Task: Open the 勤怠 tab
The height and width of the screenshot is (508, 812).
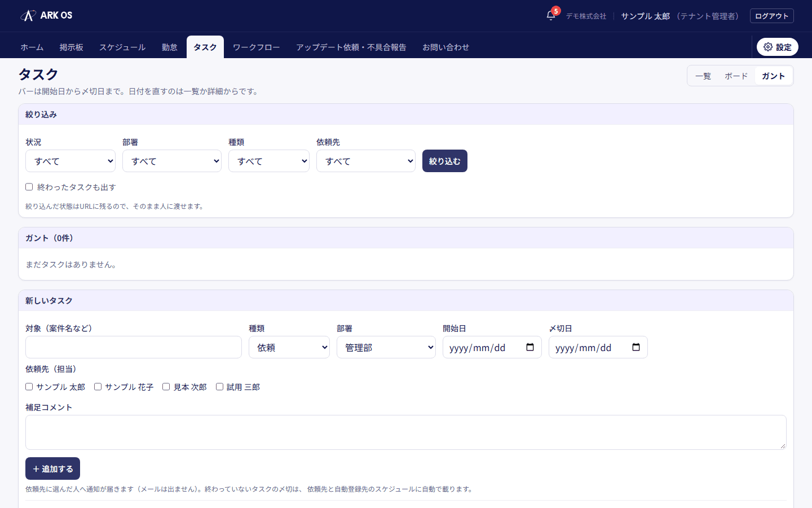Action: (170, 47)
